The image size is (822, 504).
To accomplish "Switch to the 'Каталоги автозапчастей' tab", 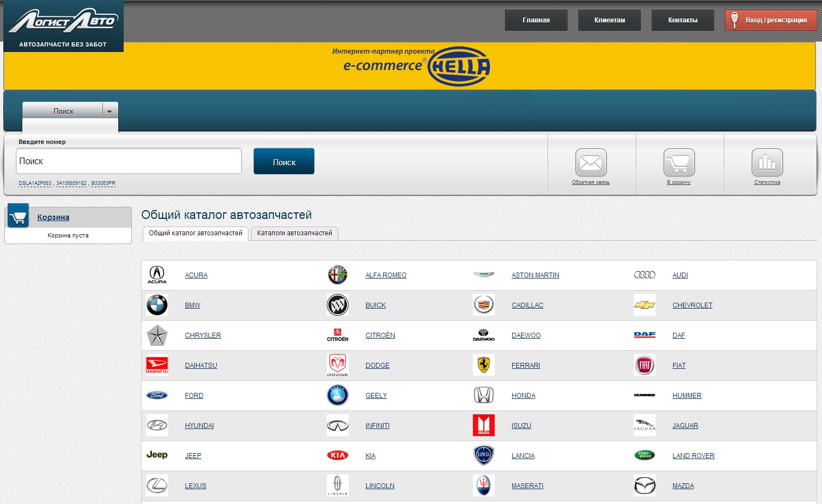I will tap(294, 233).
